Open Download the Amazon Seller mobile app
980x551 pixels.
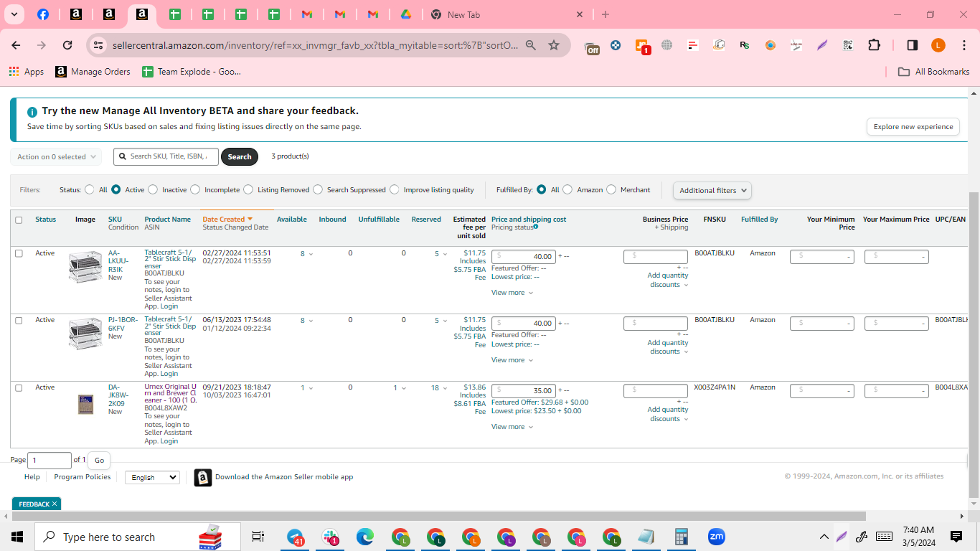click(x=284, y=477)
